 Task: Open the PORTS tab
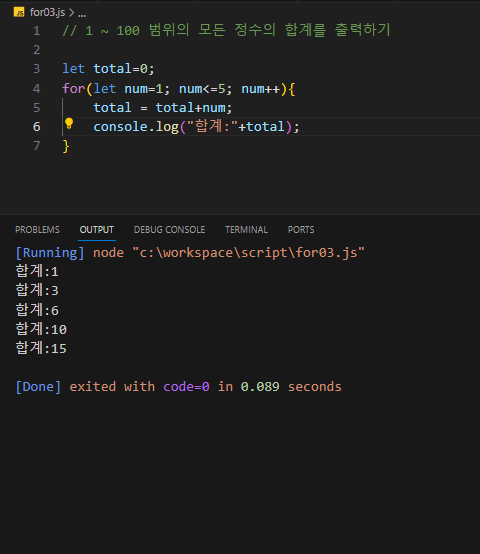pyautogui.click(x=301, y=230)
